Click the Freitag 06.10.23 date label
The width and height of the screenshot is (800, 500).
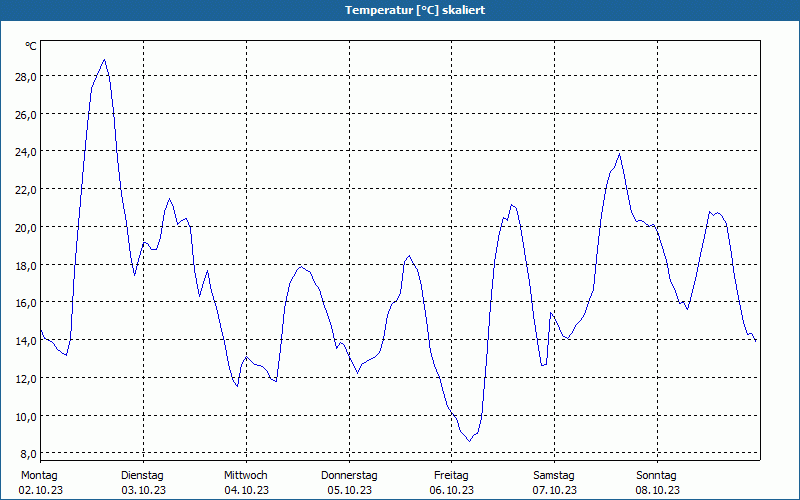452,483
